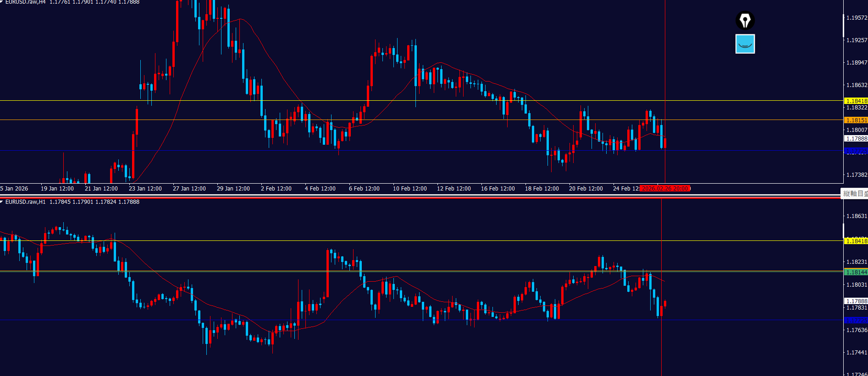Click the white current bid price label on H1
This screenshot has width=868, height=376.
[856, 301]
